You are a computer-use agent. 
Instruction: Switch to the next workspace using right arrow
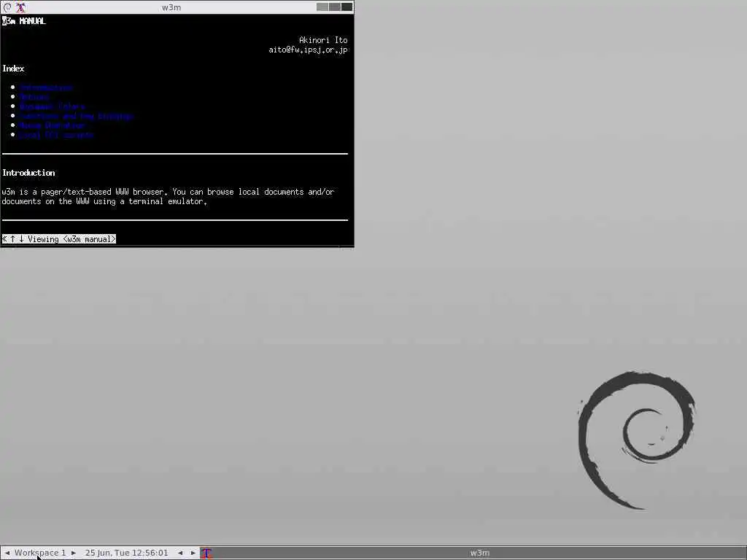click(74, 553)
